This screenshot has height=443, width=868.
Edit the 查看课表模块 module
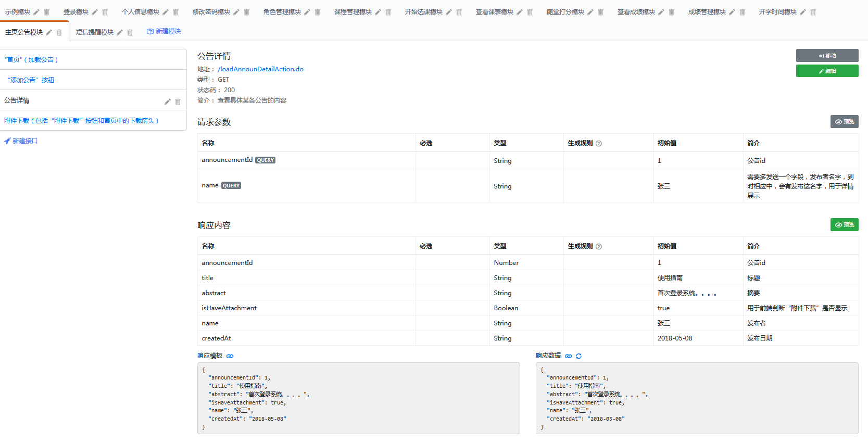pos(520,12)
